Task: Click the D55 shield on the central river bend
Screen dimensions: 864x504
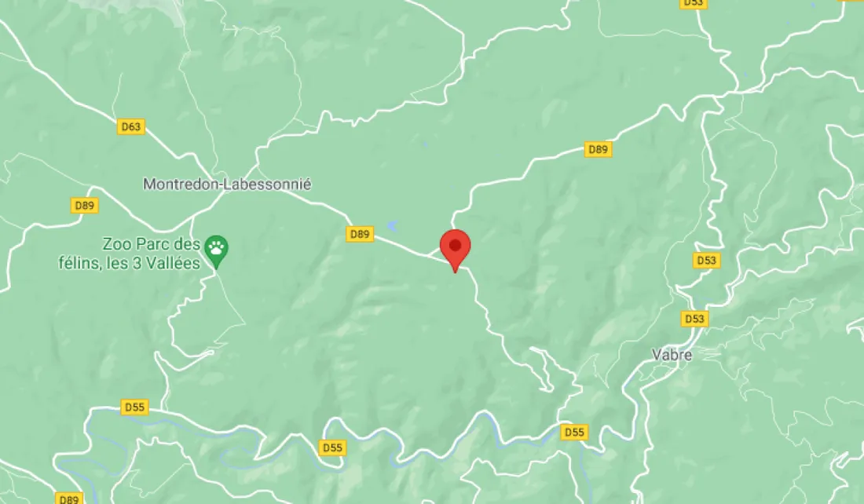Action: tap(332, 447)
